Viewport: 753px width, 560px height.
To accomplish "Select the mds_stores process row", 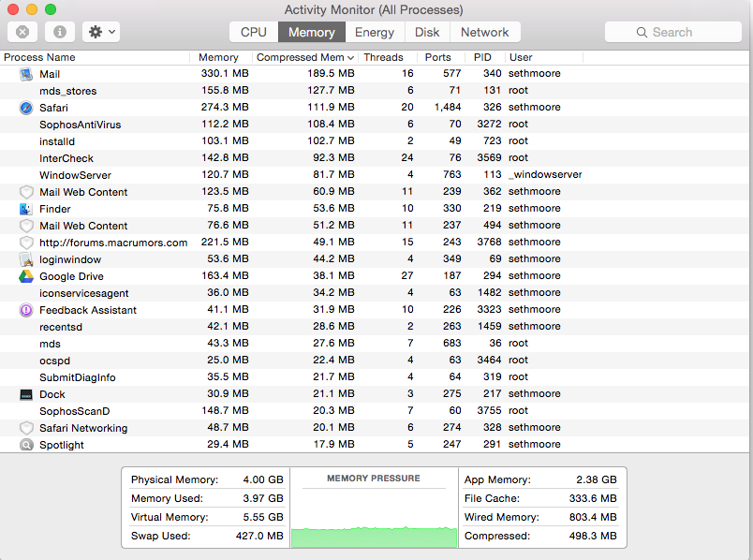I will coord(375,91).
